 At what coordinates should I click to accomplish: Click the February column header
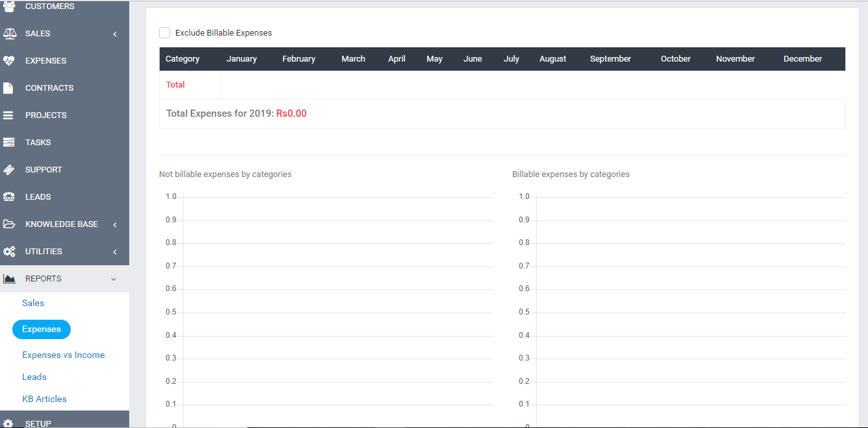[x=299, y=59]
